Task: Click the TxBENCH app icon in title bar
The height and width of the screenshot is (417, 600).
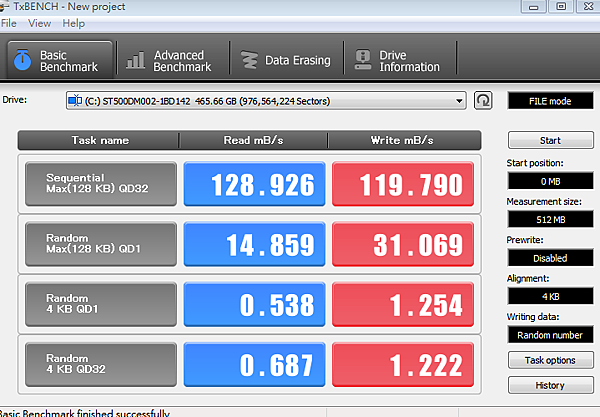Action: pyautogui.click(x=4, y=7)
